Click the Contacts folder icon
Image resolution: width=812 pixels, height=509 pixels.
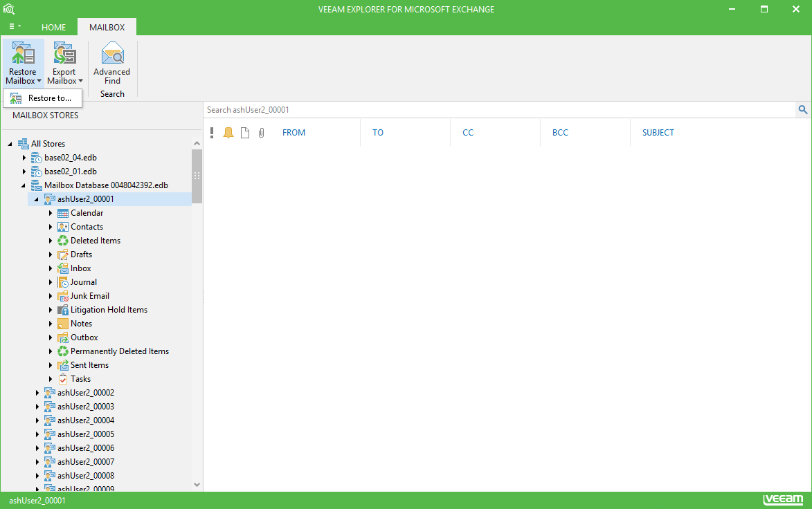pyautogui.click(x=63, y=227)
